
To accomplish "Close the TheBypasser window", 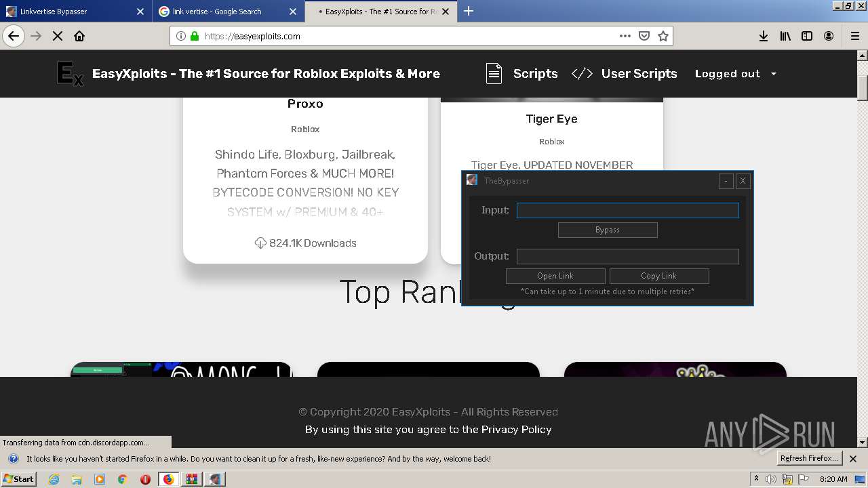I will (x=743, y=181).
